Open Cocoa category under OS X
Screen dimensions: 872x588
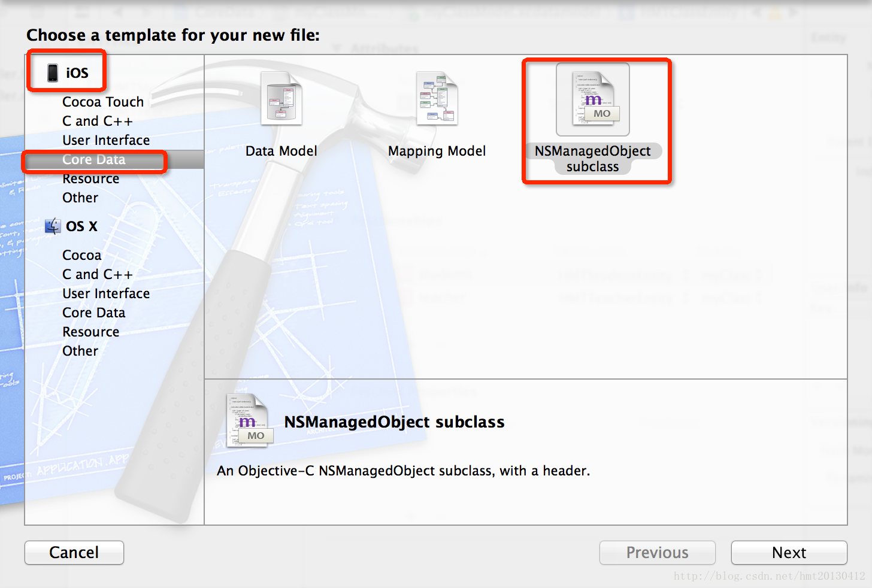coord(81,255)
